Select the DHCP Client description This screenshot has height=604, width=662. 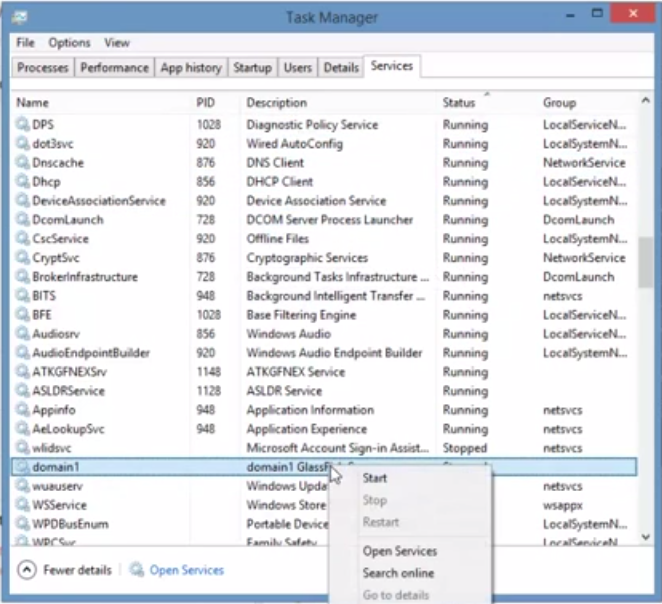pos(279,181)
